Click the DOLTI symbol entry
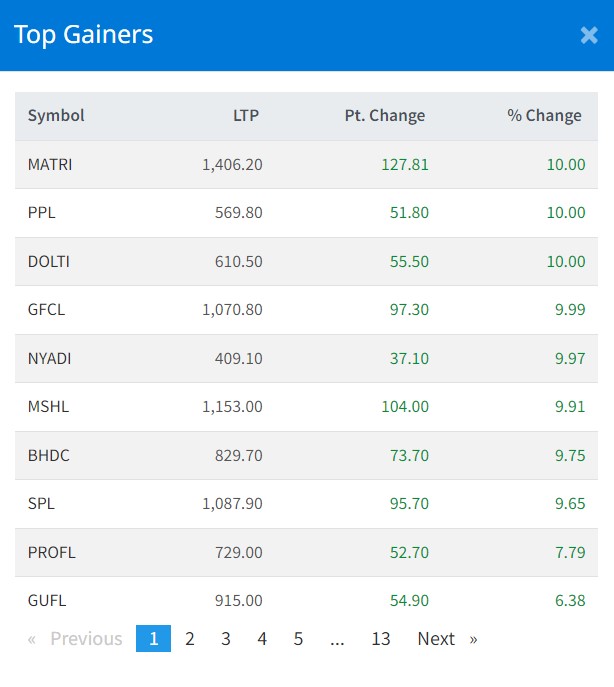The width and height of the screenshot is (614, 687). click(x=49, y=261)
